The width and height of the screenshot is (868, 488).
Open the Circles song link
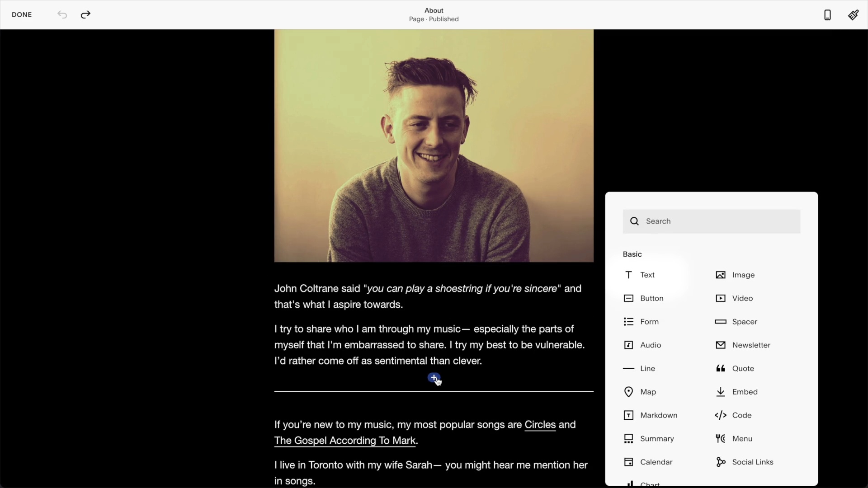coord(540,425)
